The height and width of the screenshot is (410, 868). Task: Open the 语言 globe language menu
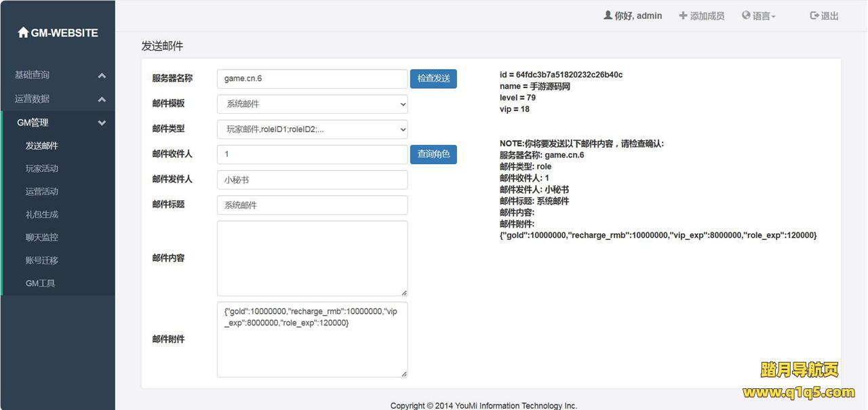click(x=746, y=16)
